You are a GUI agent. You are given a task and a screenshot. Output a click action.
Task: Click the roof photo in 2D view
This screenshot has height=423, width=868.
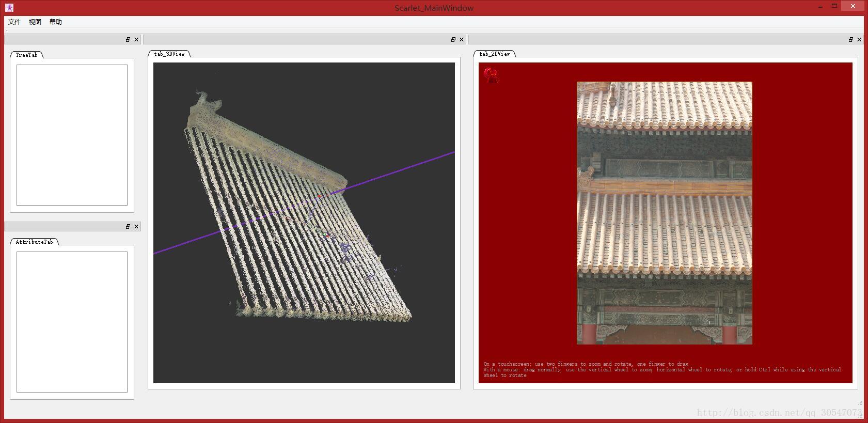point(664,213)
